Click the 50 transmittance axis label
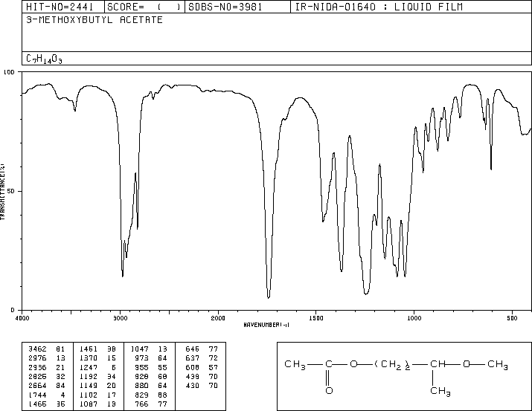This screenshot has height=411, width=532. click(x=10, y=191)
